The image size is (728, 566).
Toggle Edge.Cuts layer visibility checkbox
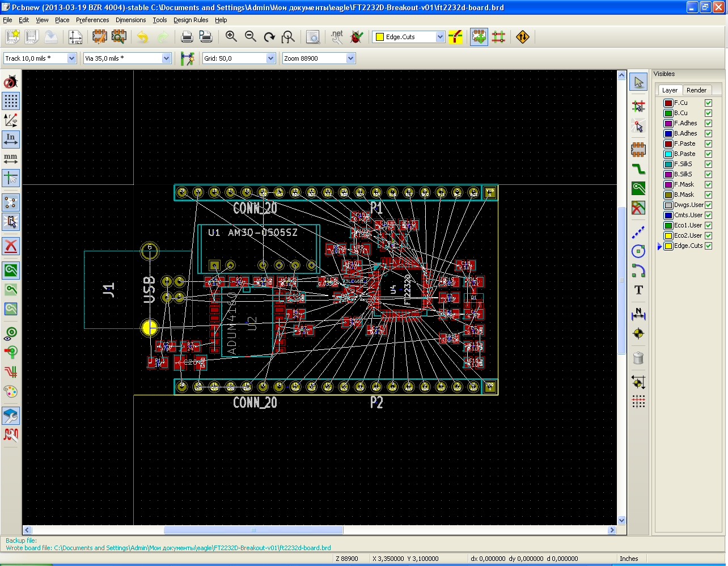[x=708, y=246]
